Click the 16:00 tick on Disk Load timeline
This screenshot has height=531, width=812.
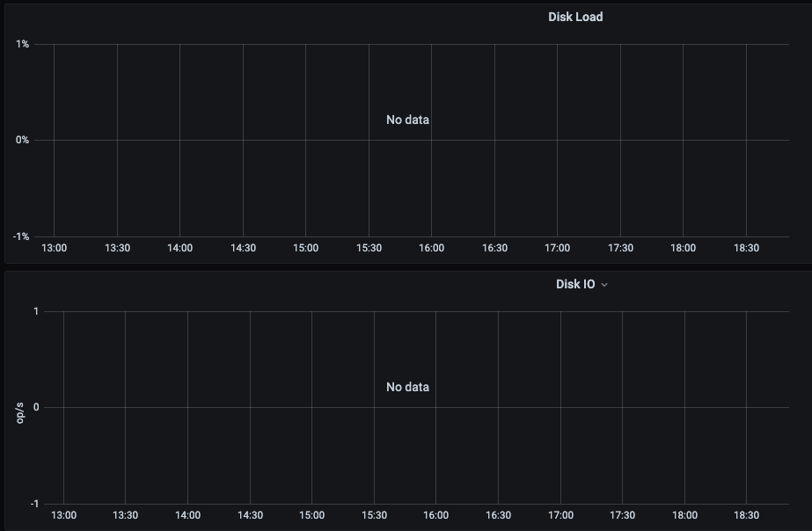[431, 248]
